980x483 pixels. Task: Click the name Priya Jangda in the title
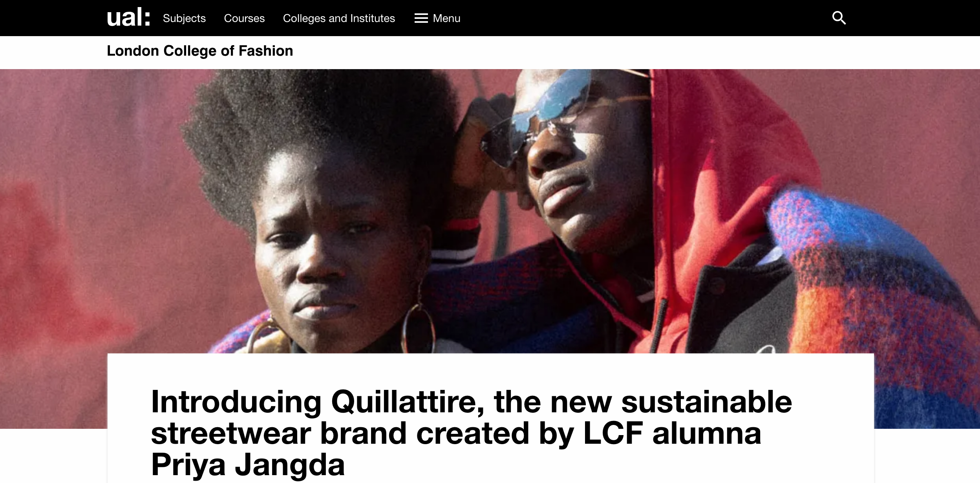(248, 464)
